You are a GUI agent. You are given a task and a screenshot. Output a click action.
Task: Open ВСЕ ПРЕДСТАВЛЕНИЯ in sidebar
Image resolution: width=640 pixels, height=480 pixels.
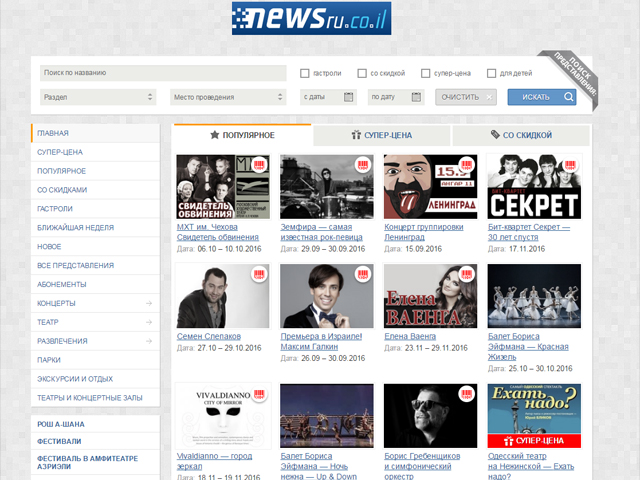(96, 265)
